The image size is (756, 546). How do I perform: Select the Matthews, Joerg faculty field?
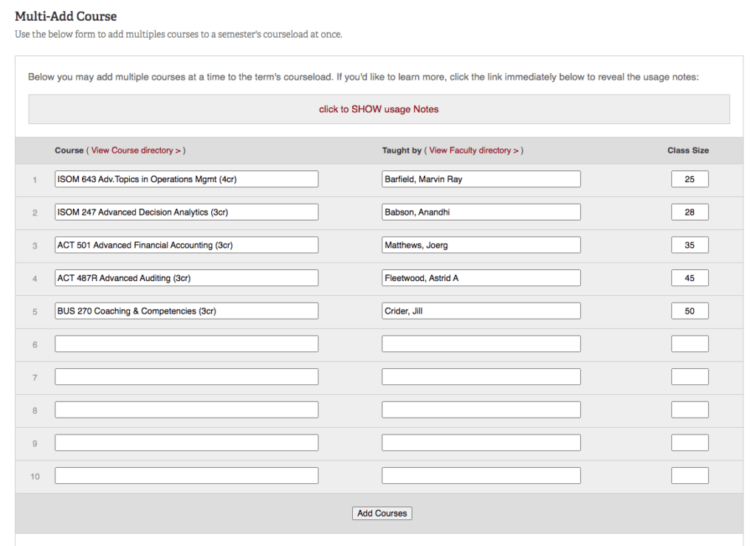(481, 245)
